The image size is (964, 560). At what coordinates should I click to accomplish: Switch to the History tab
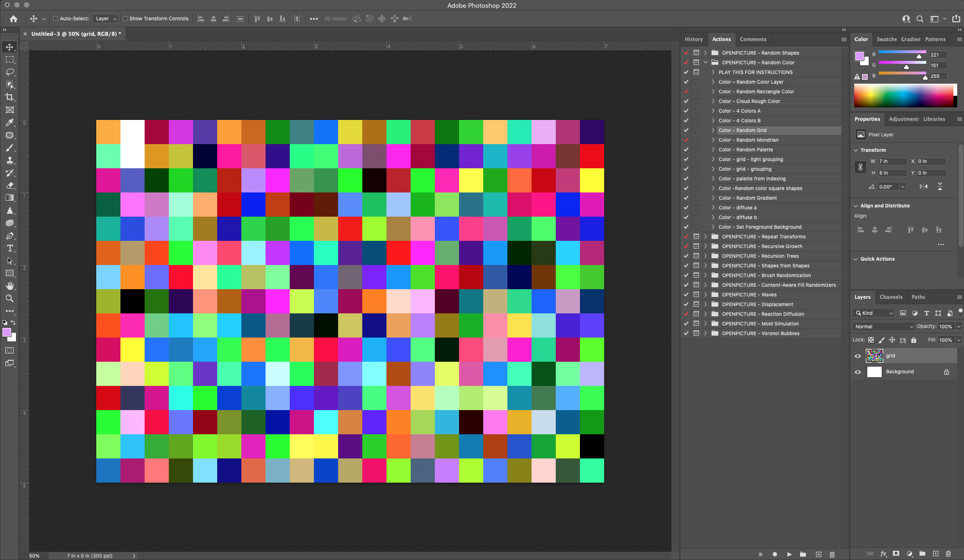693,39
